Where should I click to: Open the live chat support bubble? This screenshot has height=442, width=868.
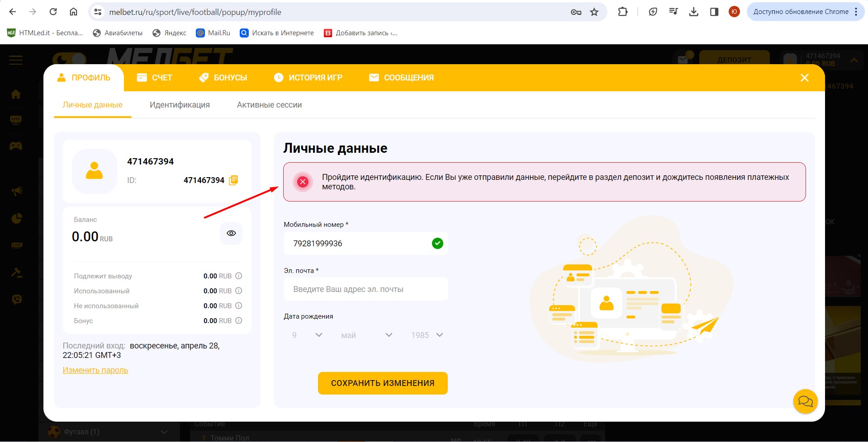(805, 401)
